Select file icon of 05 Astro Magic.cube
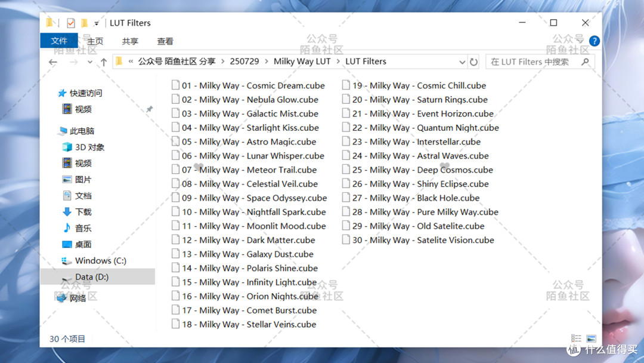Screen dimensions: 644x363 click(175, 141)
